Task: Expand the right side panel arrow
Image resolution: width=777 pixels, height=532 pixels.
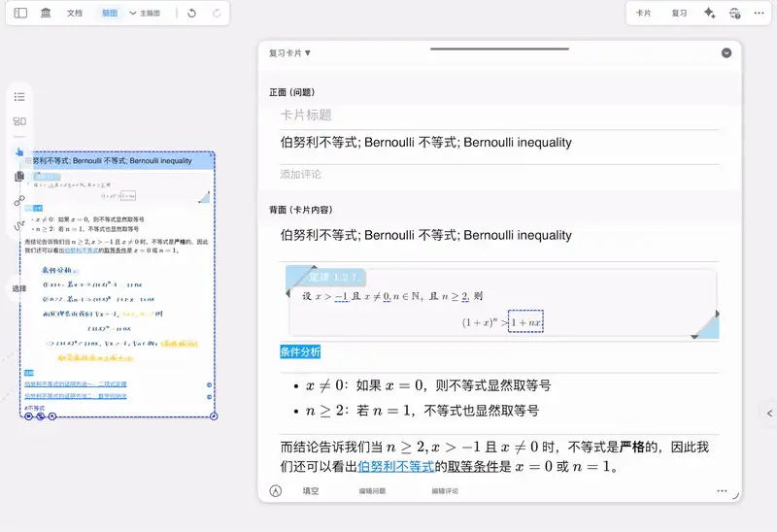Action: tap(769, 413)
